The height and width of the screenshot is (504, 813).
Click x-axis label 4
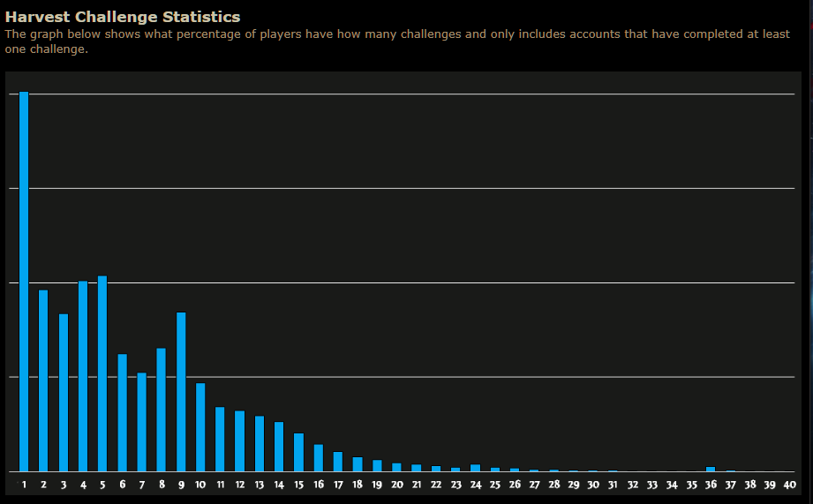point(83,485)
